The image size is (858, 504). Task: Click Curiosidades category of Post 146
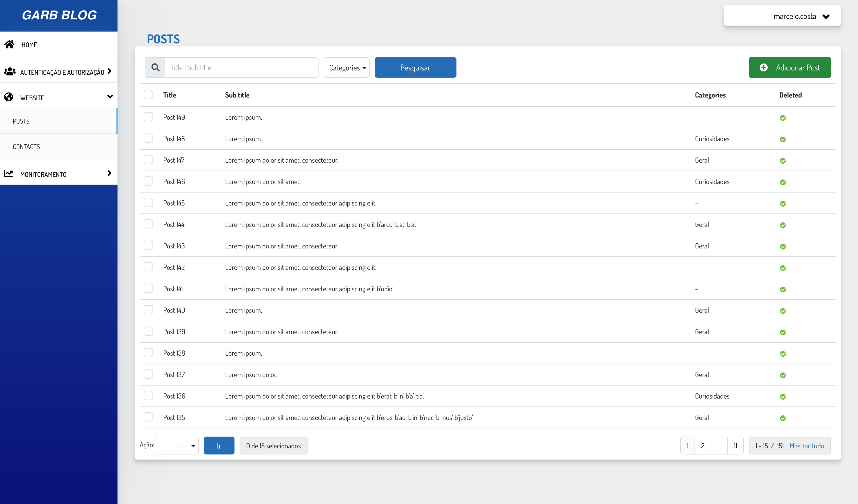(x=712, y=181)
